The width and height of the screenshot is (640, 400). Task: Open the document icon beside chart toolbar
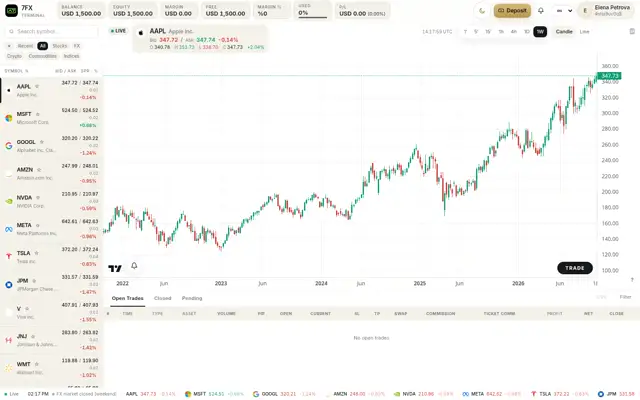point(632,31)
